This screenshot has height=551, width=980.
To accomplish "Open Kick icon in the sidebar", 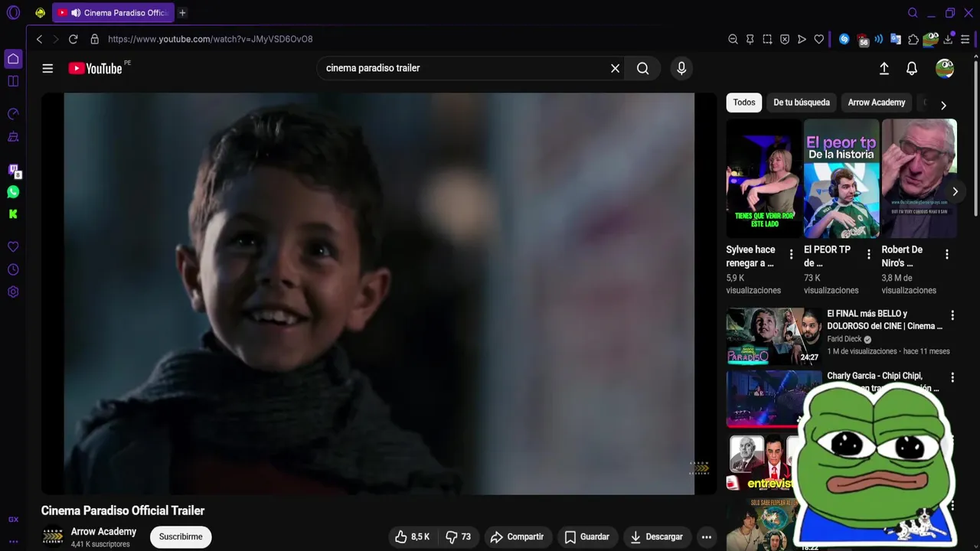I will [13, 214].
